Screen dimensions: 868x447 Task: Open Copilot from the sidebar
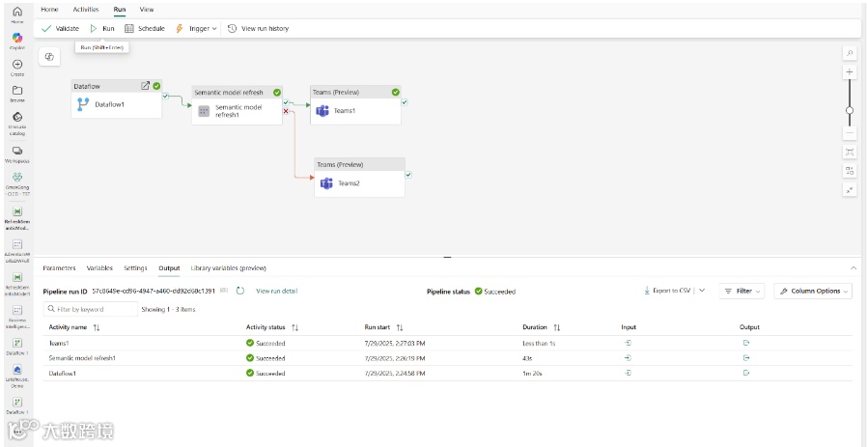(17, 42)
